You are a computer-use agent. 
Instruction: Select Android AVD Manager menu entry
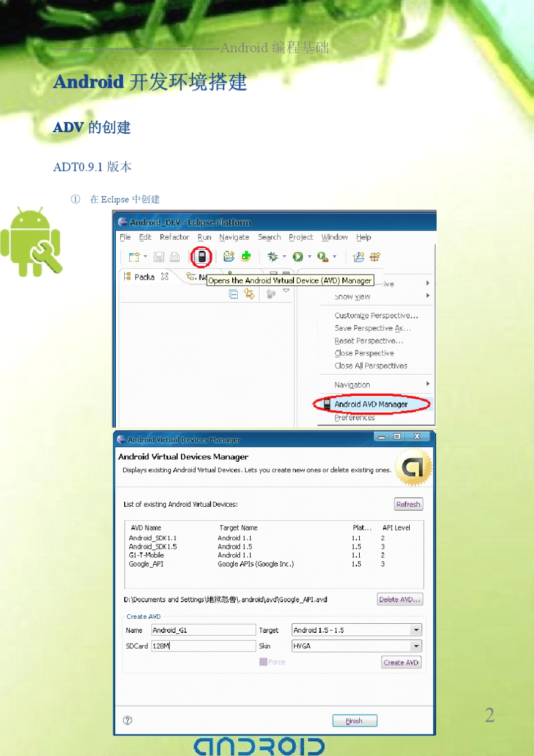pos(371,404)
